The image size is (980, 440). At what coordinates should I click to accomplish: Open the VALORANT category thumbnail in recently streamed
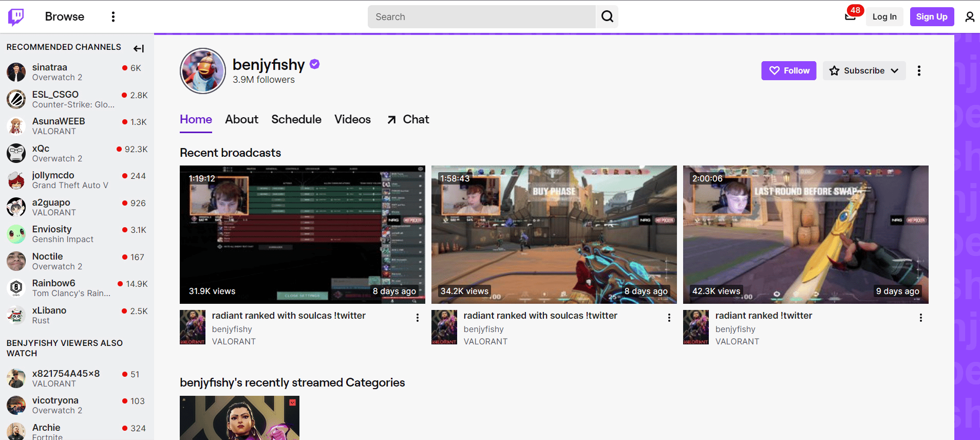click(x=239, y=418)
